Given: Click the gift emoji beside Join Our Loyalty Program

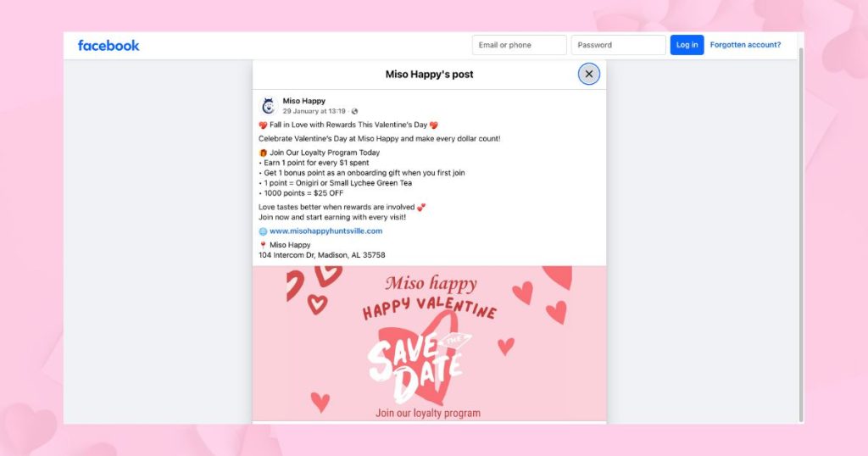Looking at the screenshot, I should click(263, 153).
